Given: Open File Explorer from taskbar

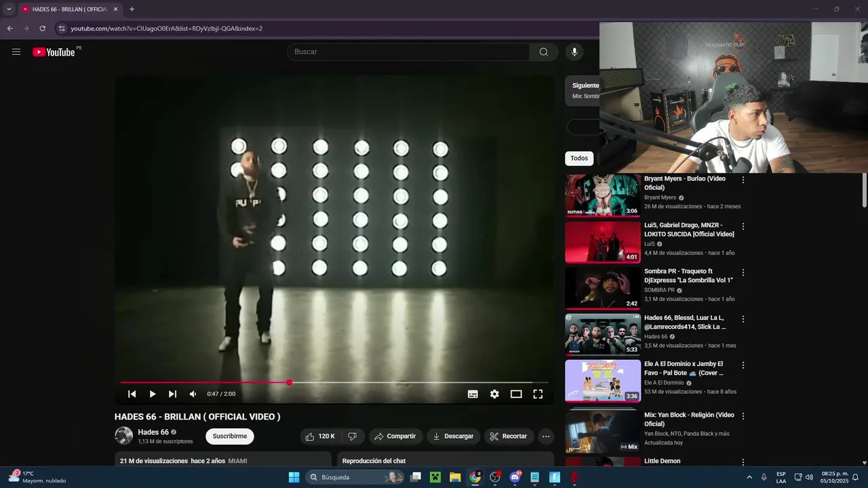Looking at the screenshot, I should 455,477.
